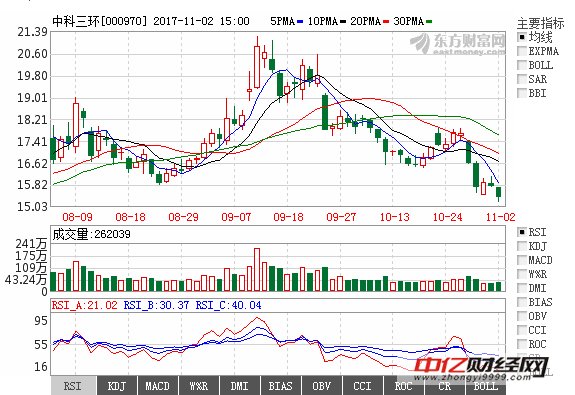This screenshot has height=395, width=575.
Task: Open the CCI bottom tab
Action: point(362,386)
